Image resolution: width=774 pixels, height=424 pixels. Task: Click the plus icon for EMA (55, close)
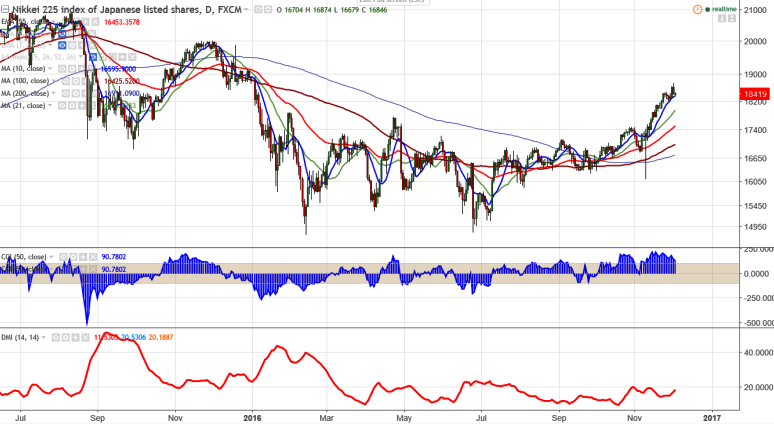point(85,22)
